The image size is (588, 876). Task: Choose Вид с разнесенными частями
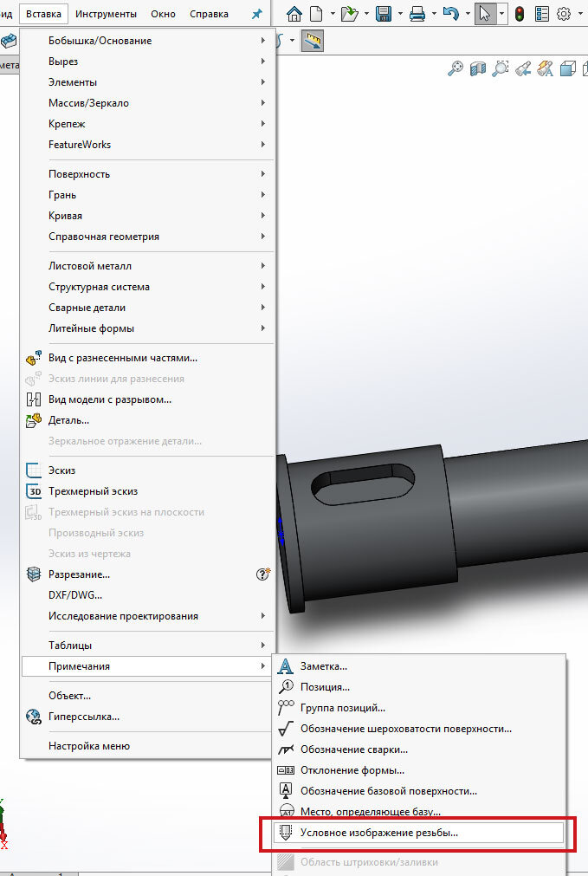pos(147,358)
